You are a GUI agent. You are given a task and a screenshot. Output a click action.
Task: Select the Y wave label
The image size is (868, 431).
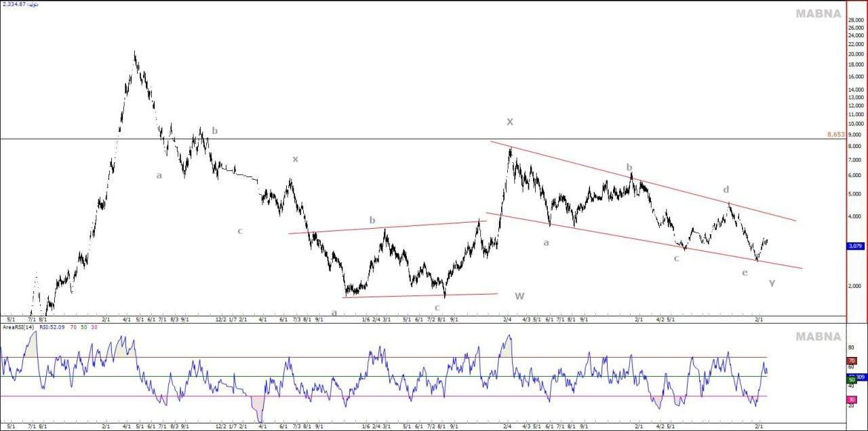coord(772,283)
